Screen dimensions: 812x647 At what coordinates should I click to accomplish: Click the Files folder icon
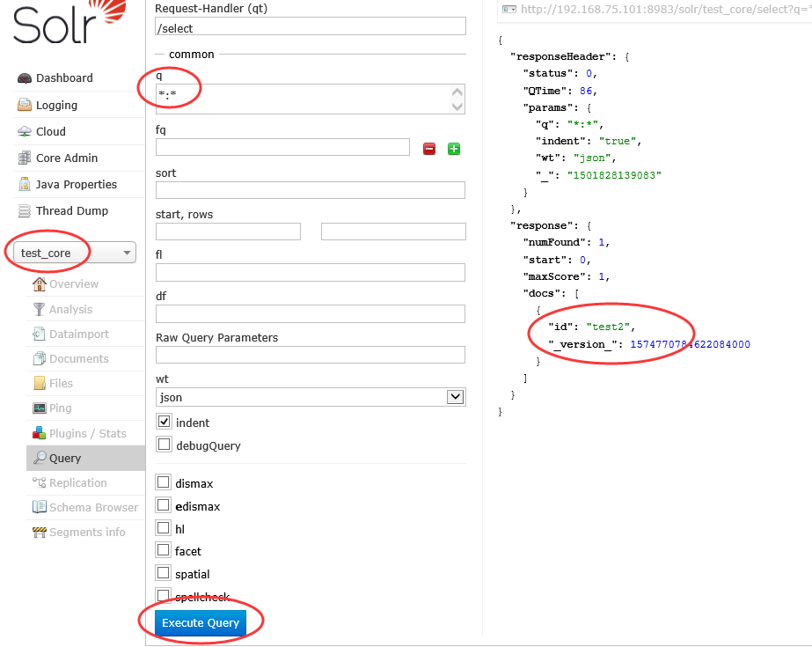click(40, 383)
